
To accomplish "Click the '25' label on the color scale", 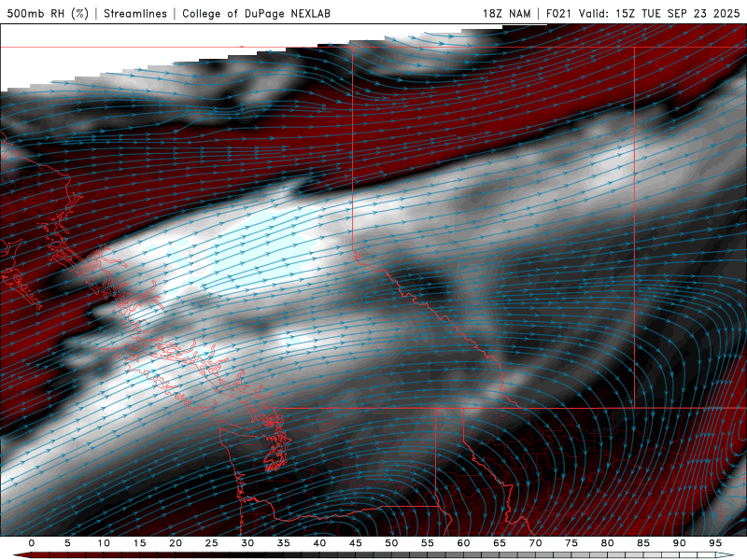I will [212, 543].
